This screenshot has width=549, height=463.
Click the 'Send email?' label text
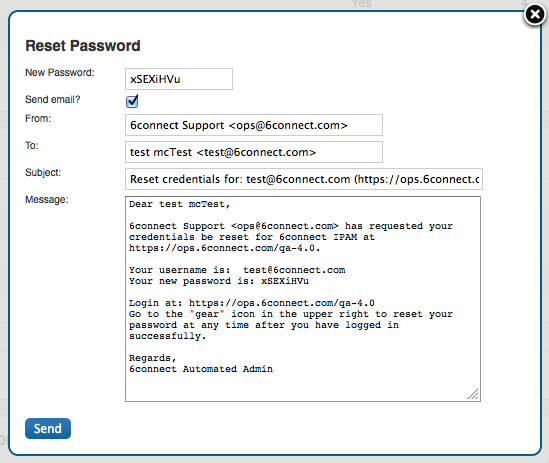(x=53, y=99)
